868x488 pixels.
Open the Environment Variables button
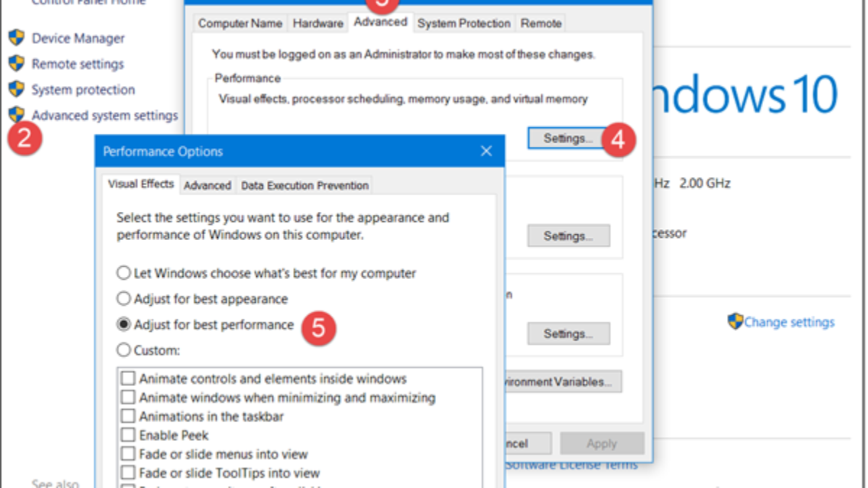coord(563,381)
